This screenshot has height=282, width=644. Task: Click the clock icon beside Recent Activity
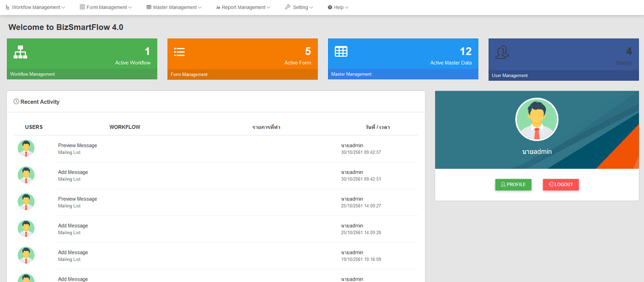point(16,101)
